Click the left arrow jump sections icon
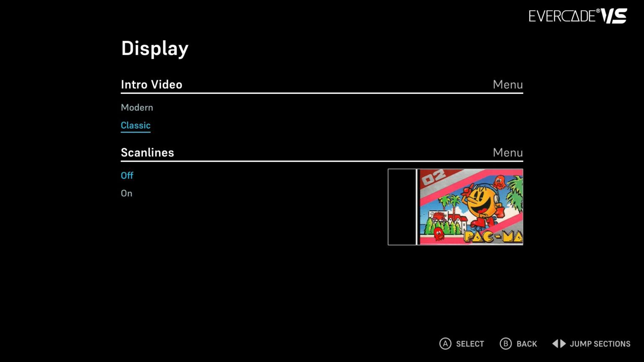The image size is (644, 362). (556, 344)
